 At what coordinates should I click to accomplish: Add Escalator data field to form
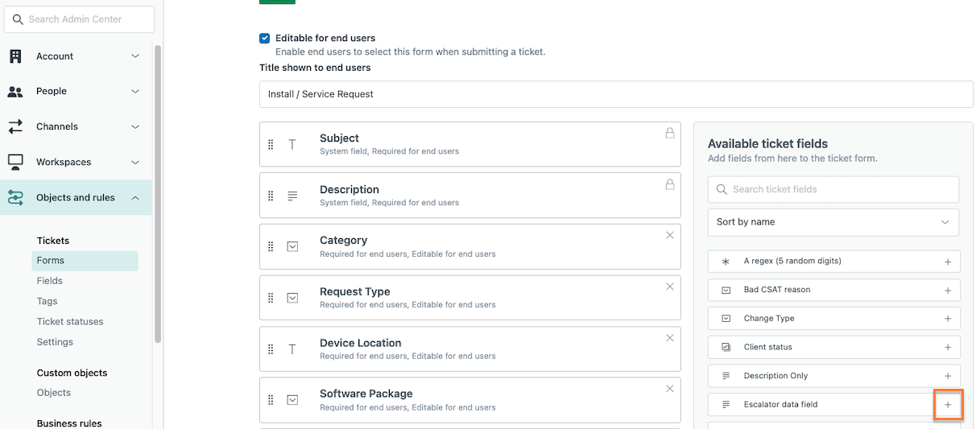point(948,404)
